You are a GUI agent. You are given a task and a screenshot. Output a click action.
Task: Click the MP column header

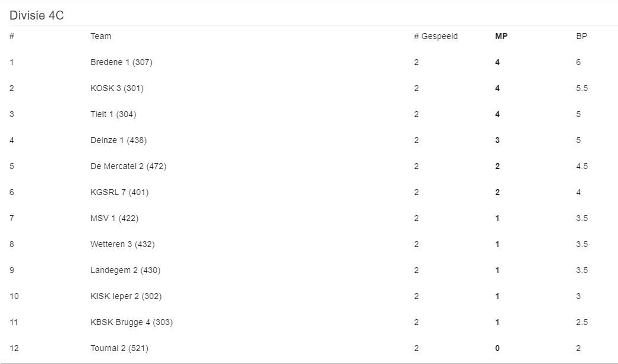(x=501, y=36)
